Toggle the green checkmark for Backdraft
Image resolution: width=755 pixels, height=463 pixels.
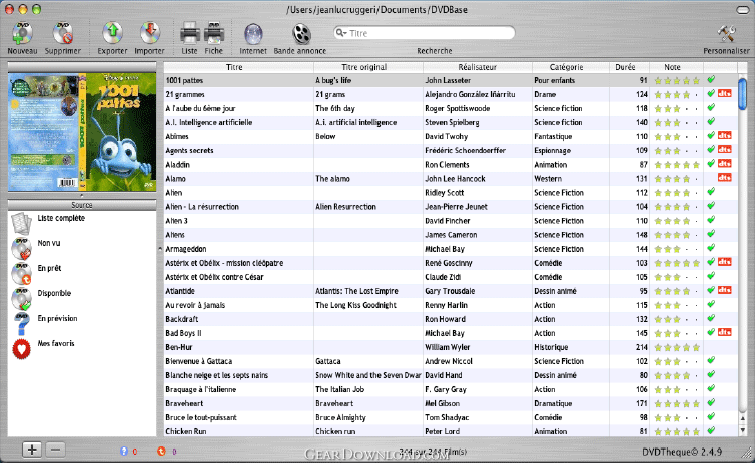click(x=711, y=318)
